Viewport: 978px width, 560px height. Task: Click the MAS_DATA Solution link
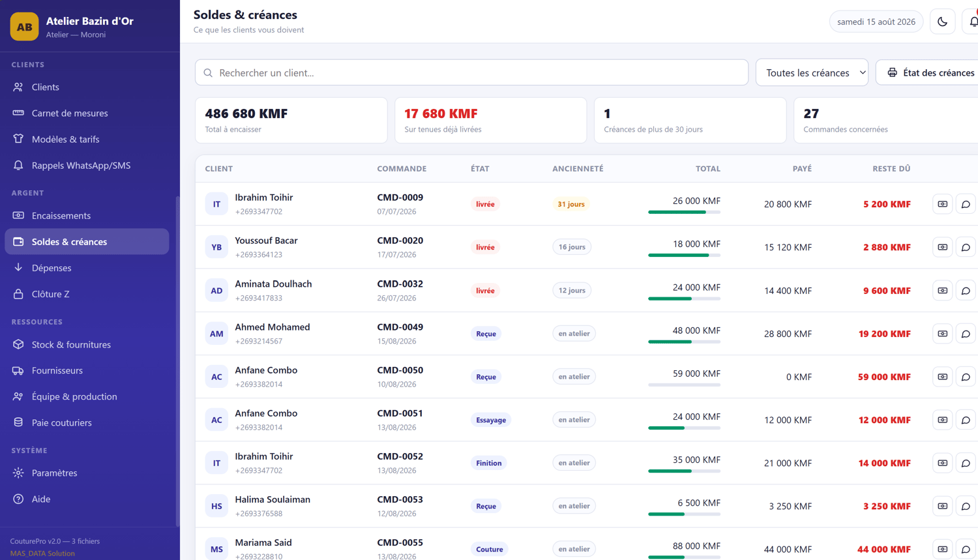42,553
